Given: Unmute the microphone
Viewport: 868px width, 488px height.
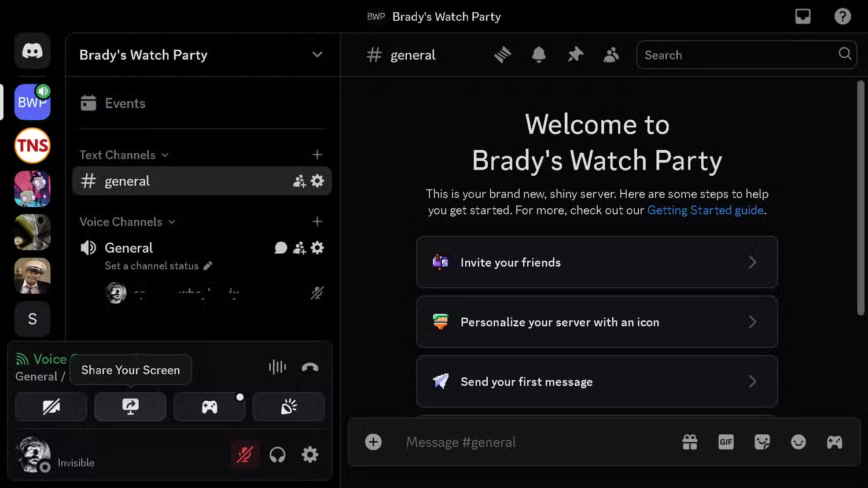Looking at the screenshot, I should (x=244, y=455).
